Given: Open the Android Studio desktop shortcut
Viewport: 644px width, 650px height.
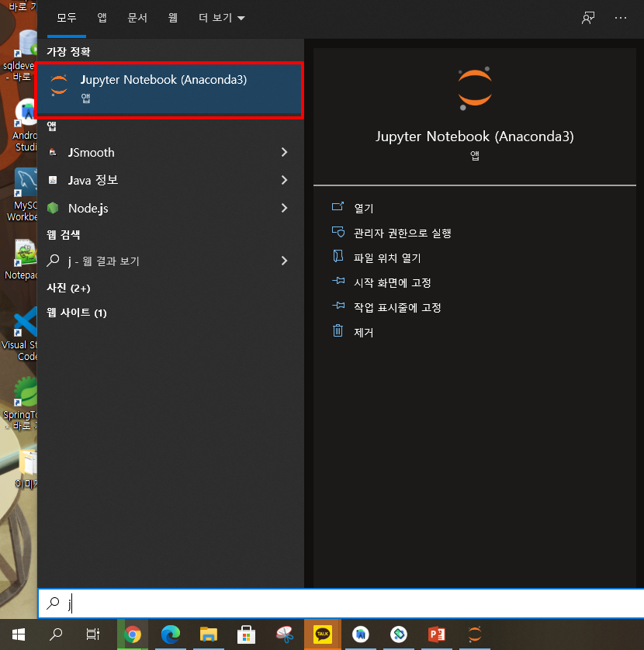Looking at the screenshot, I should (25, 126).
